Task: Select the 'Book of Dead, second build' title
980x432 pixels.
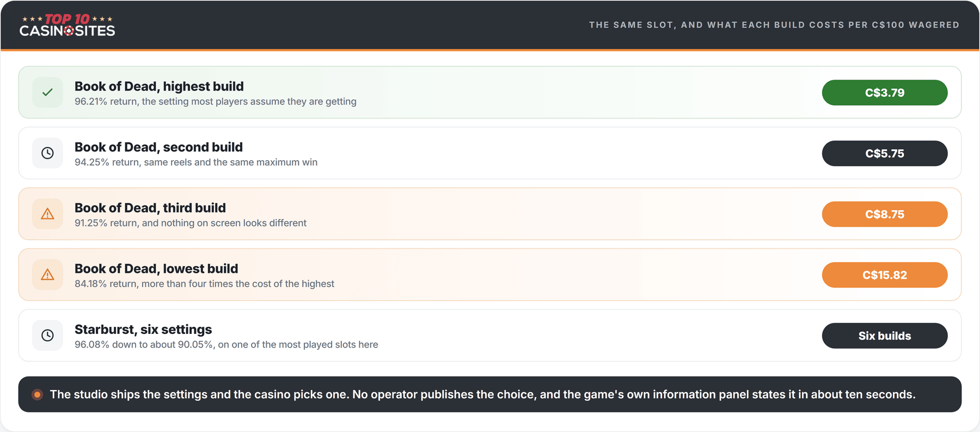Action: coord(158,147)
